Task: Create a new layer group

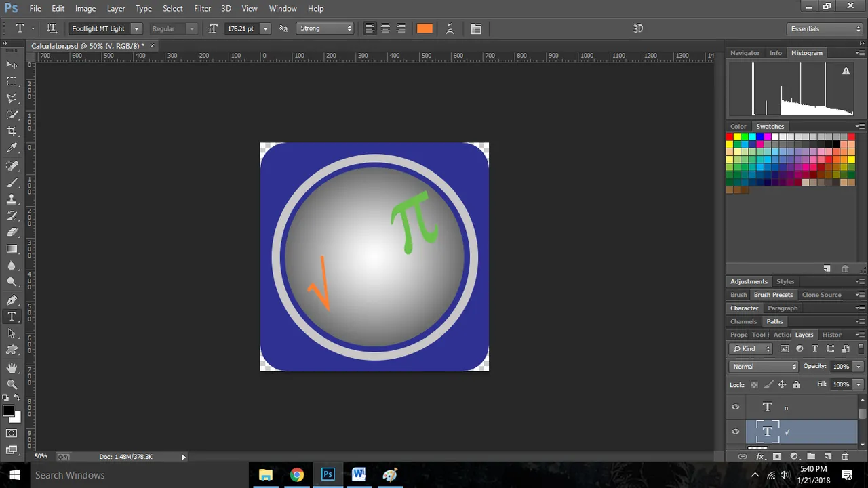Action: point(811,457)
